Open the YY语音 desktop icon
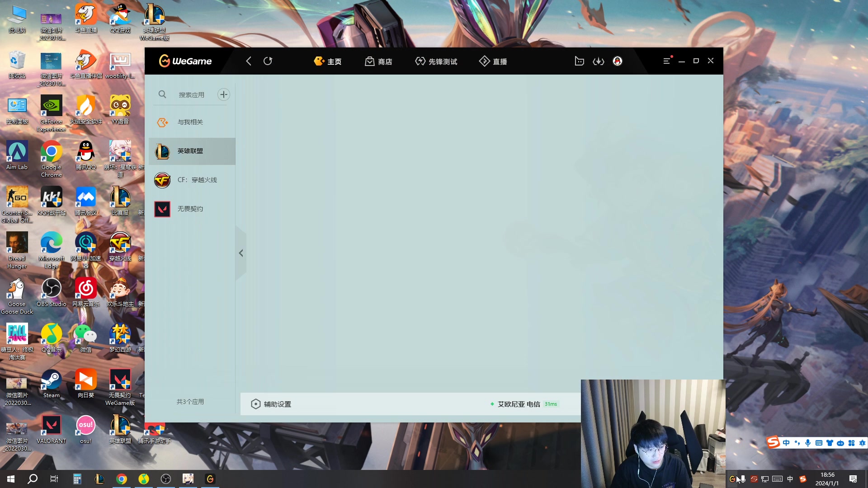The image size is (868, 488). coord(120,110)
